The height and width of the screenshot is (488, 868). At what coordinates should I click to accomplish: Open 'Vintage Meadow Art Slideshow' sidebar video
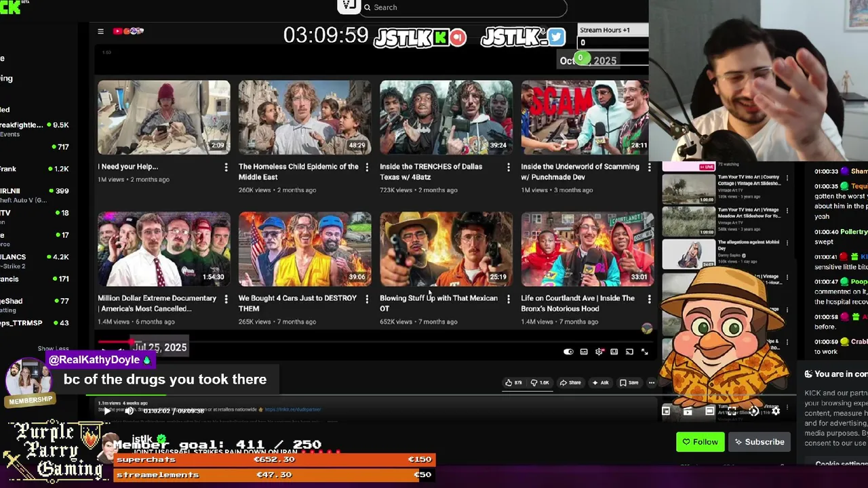[724, 222]
